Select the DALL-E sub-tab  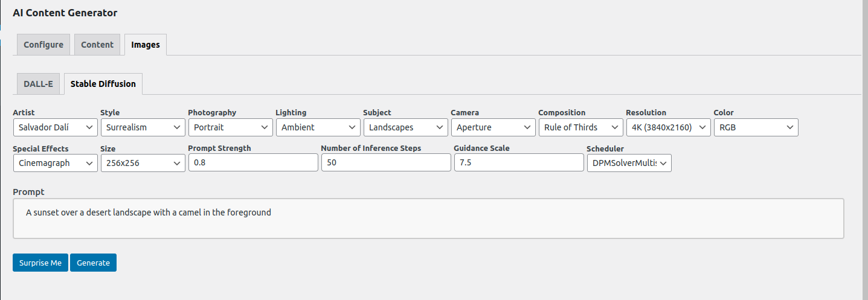pos(38,84)
